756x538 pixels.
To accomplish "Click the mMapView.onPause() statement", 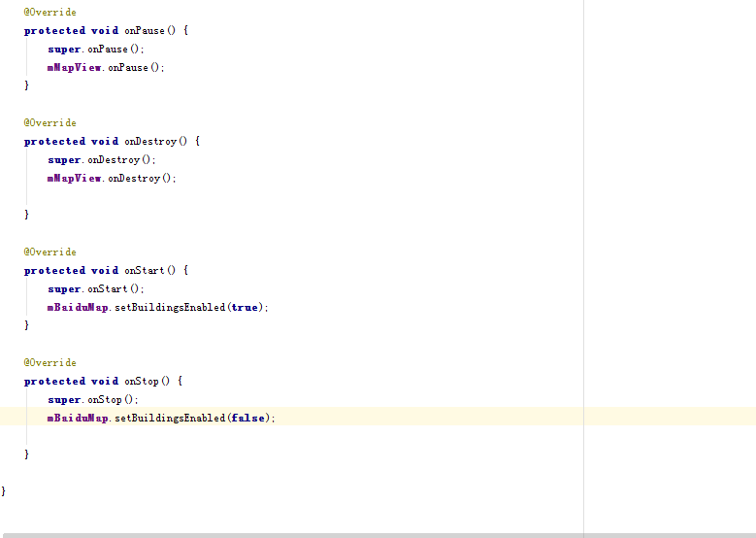I will point(106,68).
